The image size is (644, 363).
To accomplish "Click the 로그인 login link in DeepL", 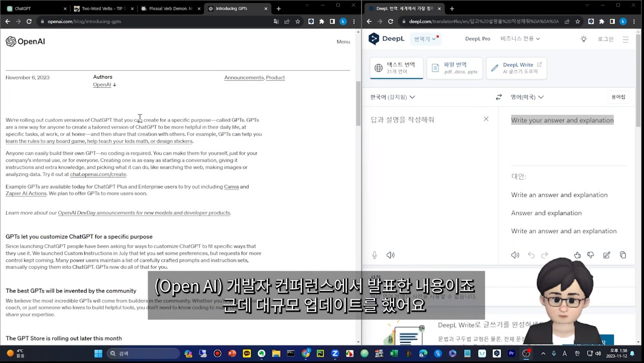I will click(605, 39).
